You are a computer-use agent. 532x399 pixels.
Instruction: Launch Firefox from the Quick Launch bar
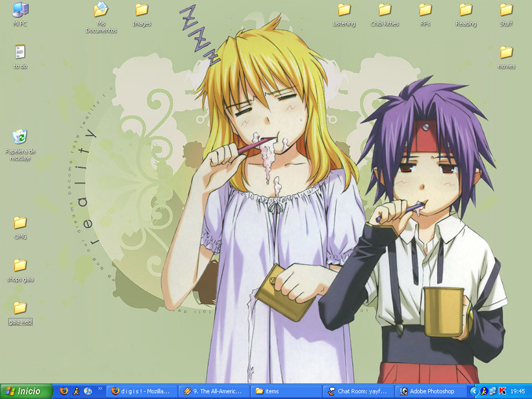click(64, 391)
